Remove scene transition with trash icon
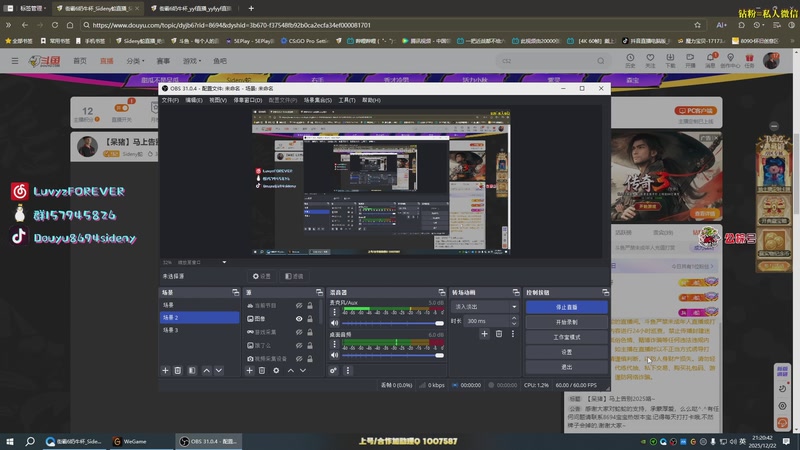The height and width of the screenshot is (450, 800). [x=498, y=334]
